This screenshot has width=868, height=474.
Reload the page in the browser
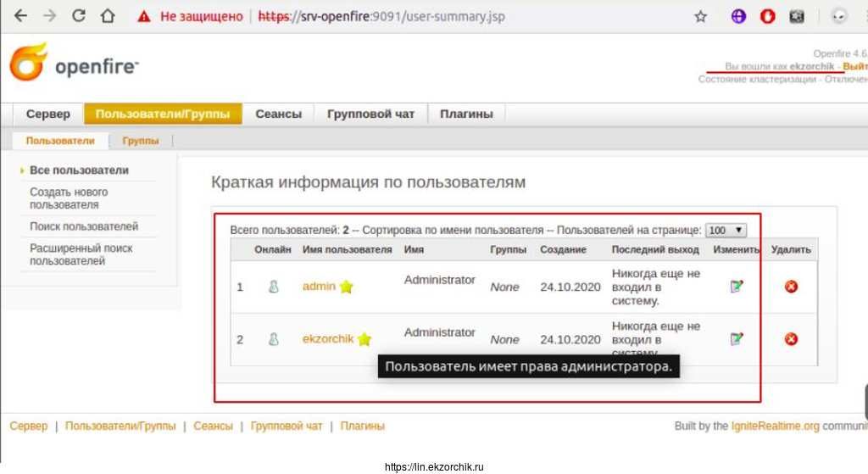click(x=78, y=16)
